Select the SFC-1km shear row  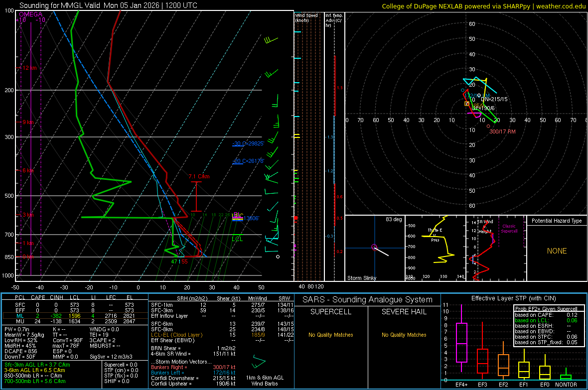[222, 305]
